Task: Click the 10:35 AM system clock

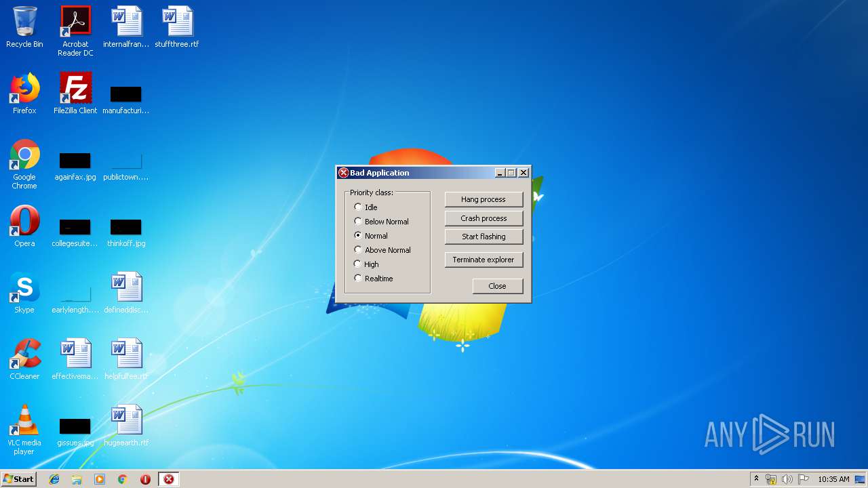Action: (x=833, y=479)
